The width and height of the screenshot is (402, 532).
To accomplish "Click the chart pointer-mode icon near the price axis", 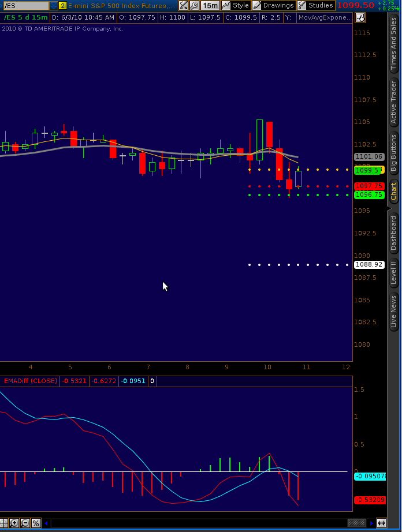I will point(360,18).
